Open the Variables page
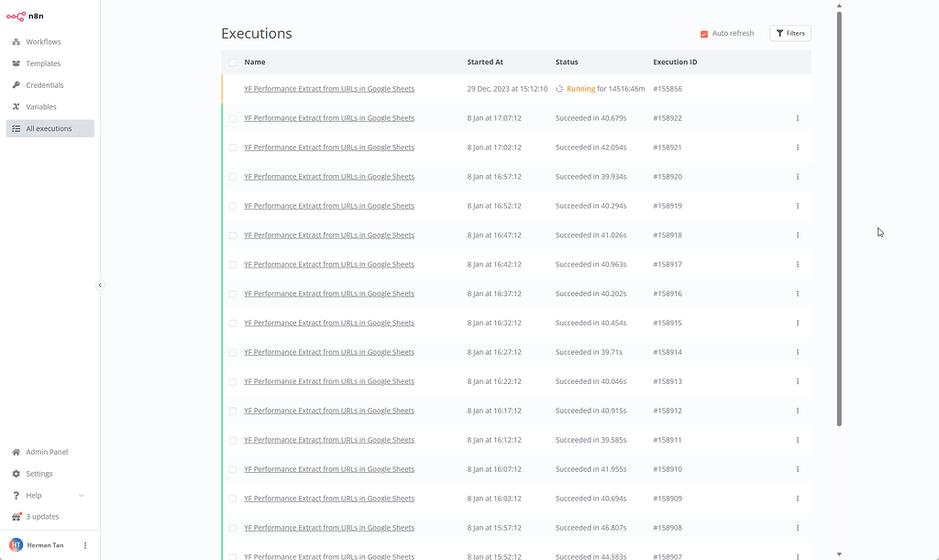 [x=40, y=106]
